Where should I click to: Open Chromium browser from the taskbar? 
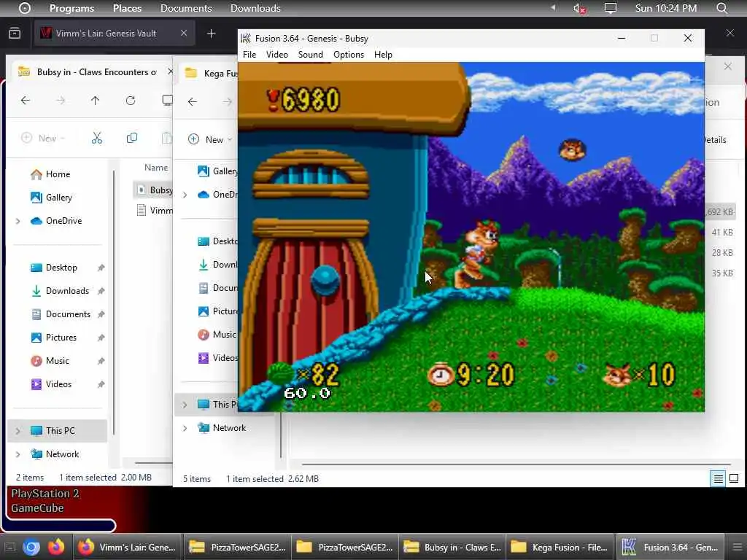31,548
